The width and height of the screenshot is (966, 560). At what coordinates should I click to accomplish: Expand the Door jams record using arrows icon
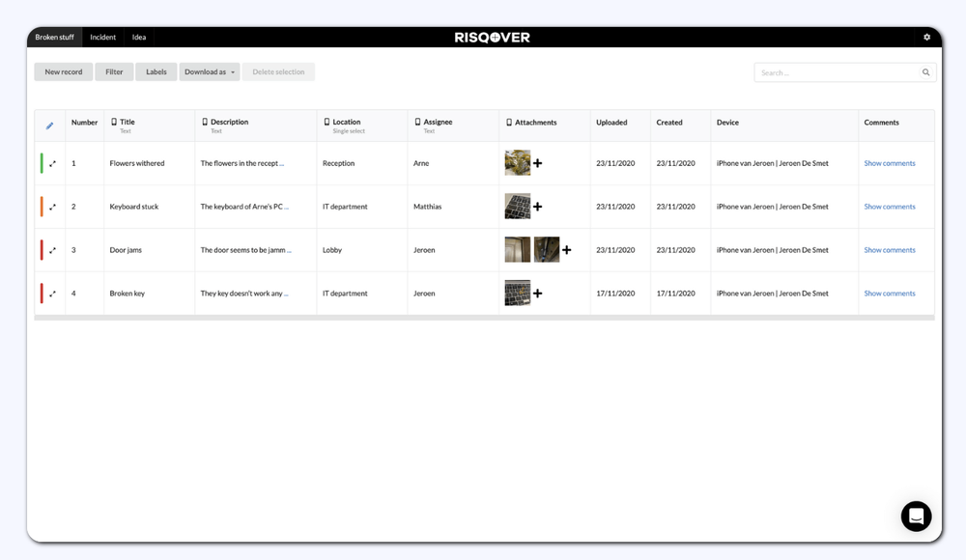click(x=52, y=249)
